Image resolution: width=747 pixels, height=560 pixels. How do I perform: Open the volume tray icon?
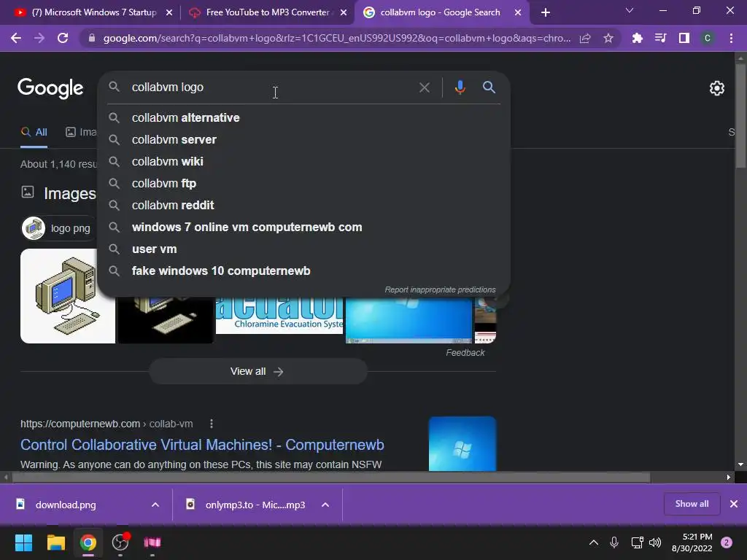click(656, 542)
